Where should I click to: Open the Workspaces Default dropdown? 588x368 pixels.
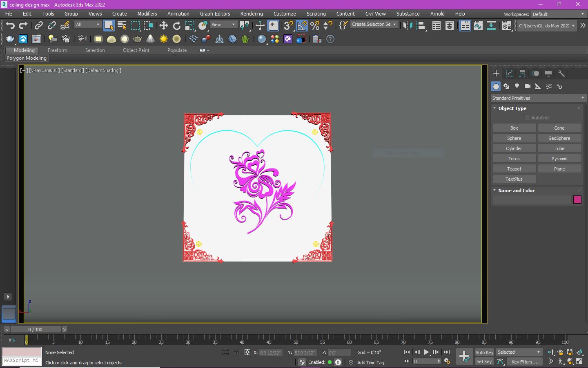click(558, 14)
